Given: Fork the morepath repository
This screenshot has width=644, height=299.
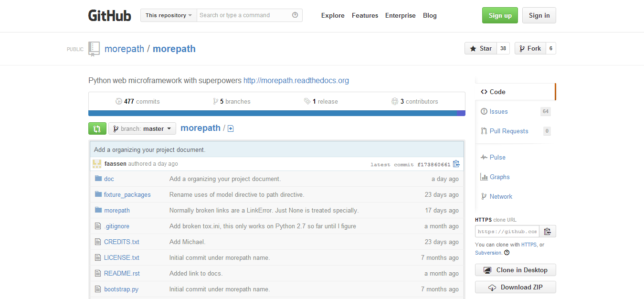Looking at the screenshot, I should pyautogui.click(x=530, y=48).
